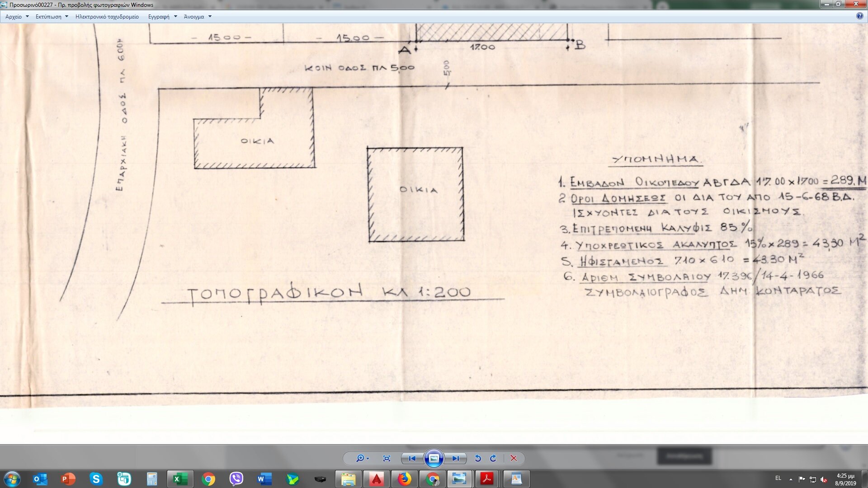Show hidden system tray icons
This screenshot has width=868, height=488.
pyautogui.click(x=791, y=479)
